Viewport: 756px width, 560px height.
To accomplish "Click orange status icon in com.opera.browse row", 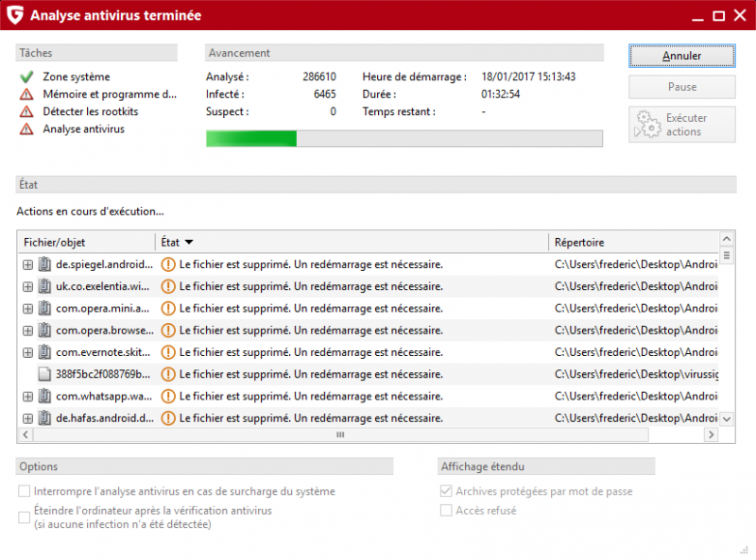I will (x=168, y=331).
